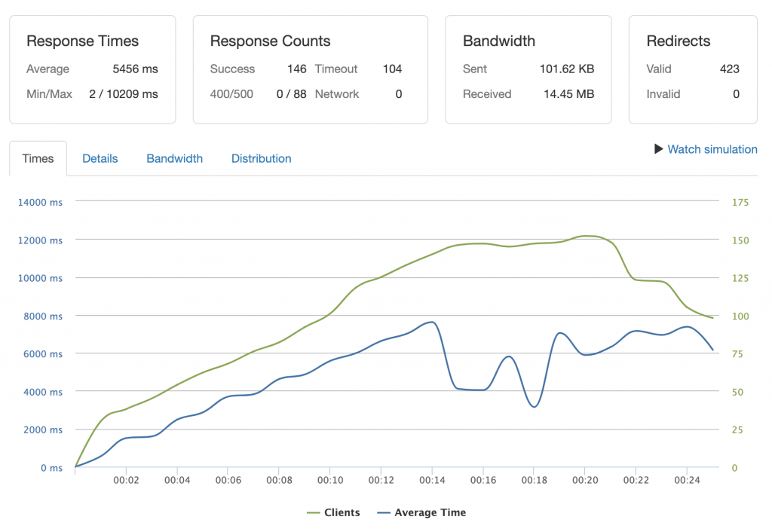Viewport: 772px width, 532px height.
Task: Click the Network label in Response Counts
Action: [x=337, y=94]
